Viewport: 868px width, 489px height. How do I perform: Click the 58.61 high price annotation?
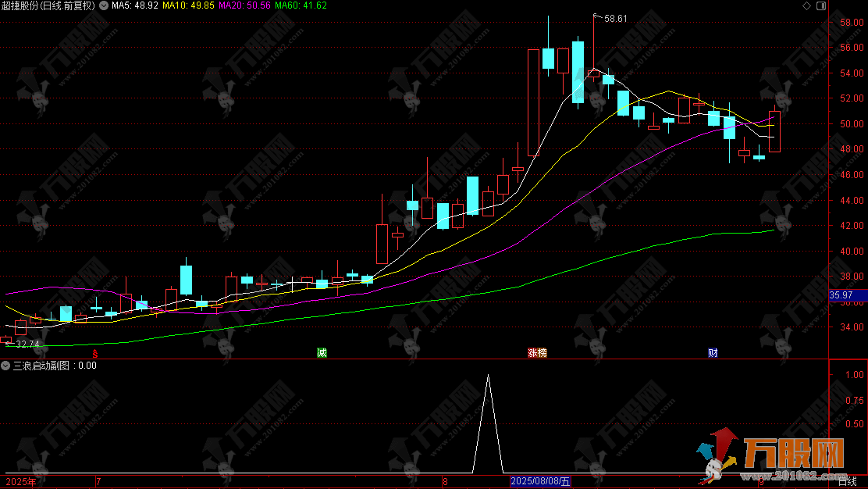tap(616, 19)
